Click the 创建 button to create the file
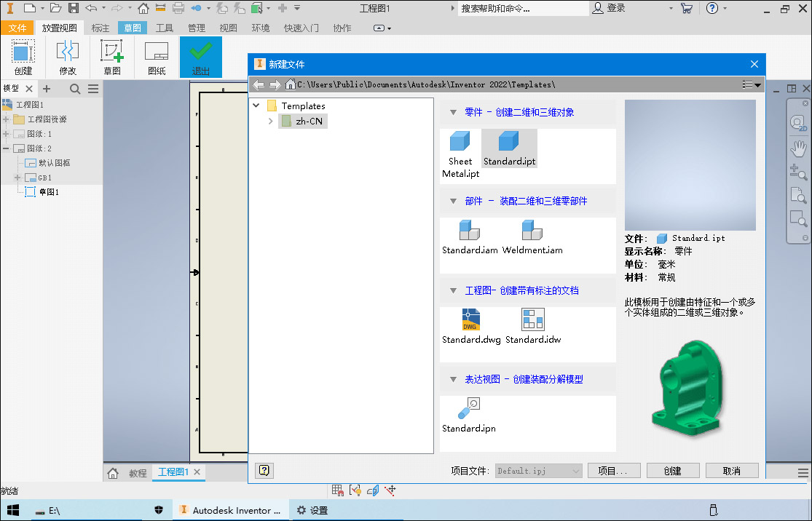 coord(672,470)
